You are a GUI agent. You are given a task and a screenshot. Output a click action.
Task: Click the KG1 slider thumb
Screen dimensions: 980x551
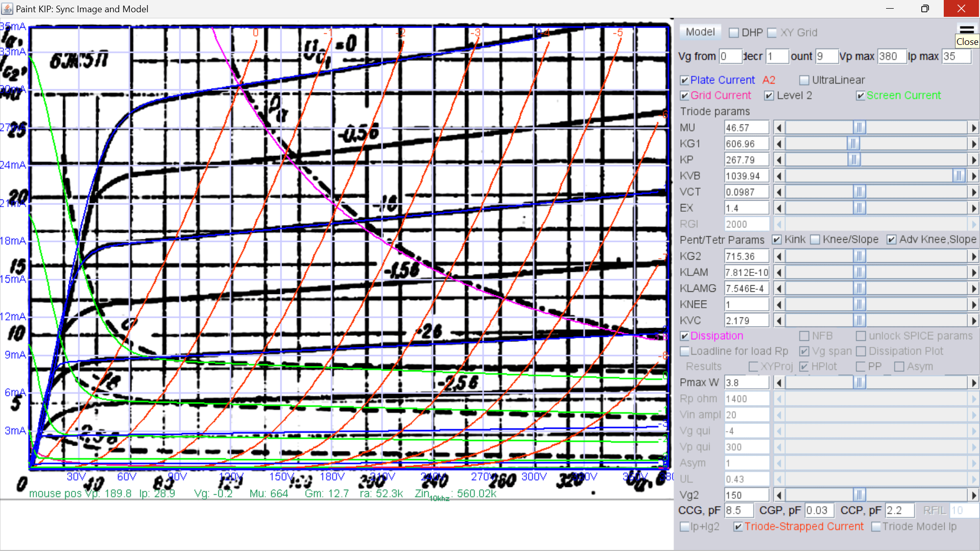pos(853,144)
